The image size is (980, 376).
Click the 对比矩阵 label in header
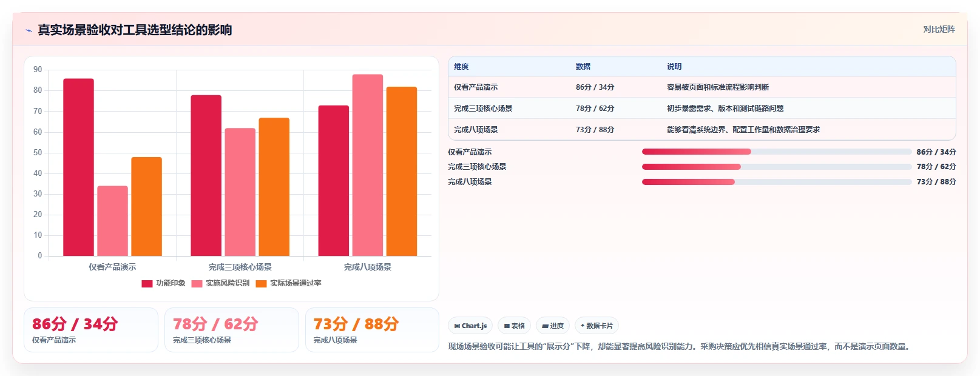(939, 29)
